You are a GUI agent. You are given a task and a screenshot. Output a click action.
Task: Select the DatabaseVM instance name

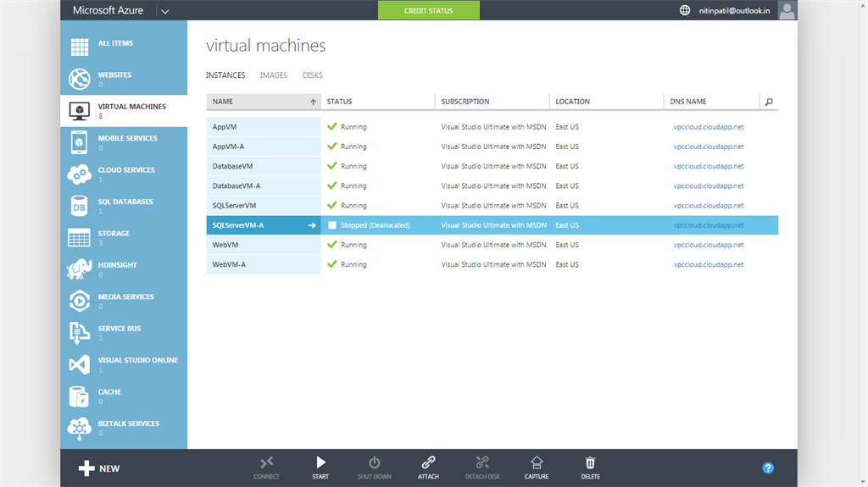tap(232, 166)
